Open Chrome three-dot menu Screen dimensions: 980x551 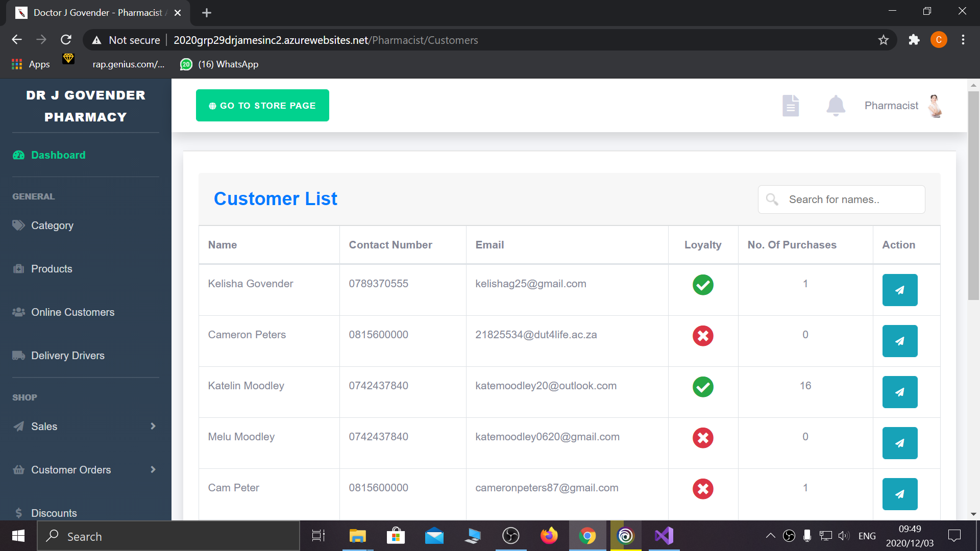point(963,40)
